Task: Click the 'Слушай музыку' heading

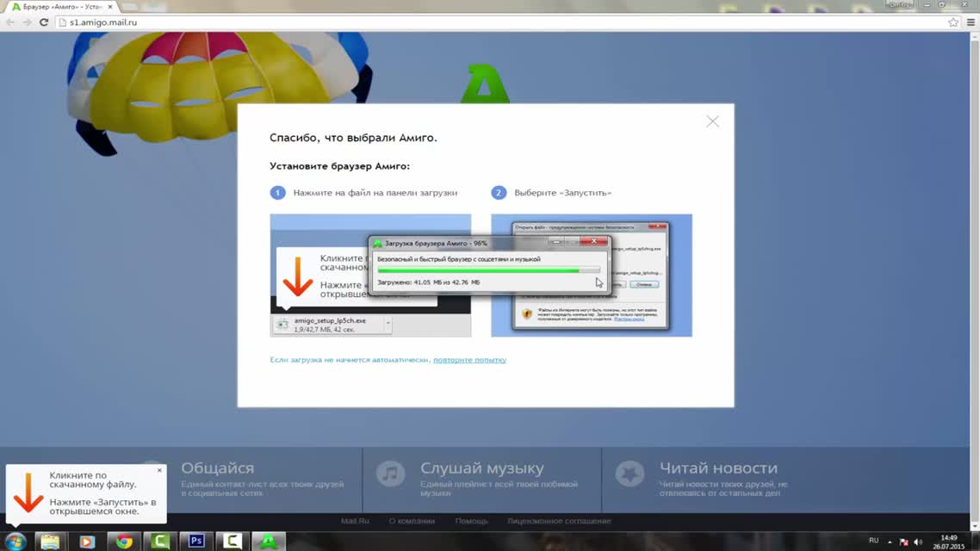Action: (x=482, y=467)
